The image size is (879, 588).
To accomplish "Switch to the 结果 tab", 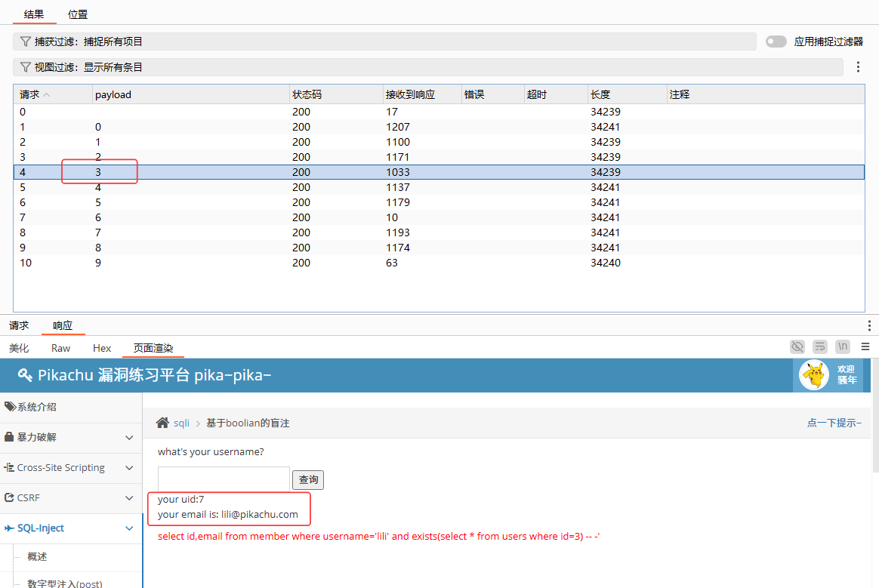I will point(34,14).
